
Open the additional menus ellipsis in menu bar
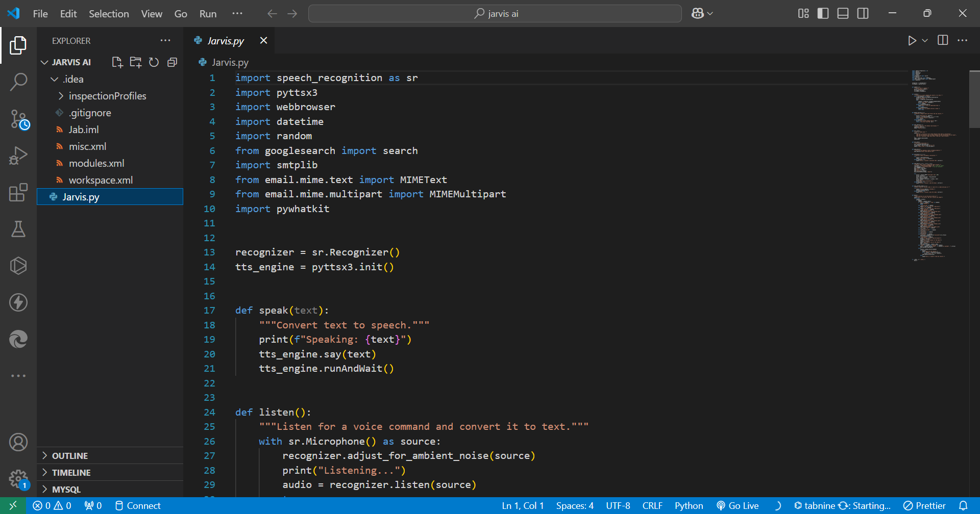click(237, 14)
